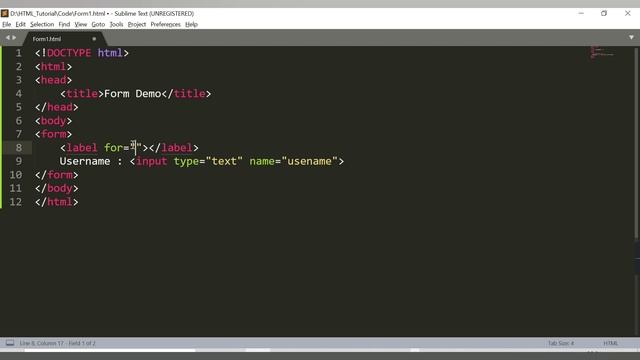Go to next tab with right arrow

tap(14, 38)
